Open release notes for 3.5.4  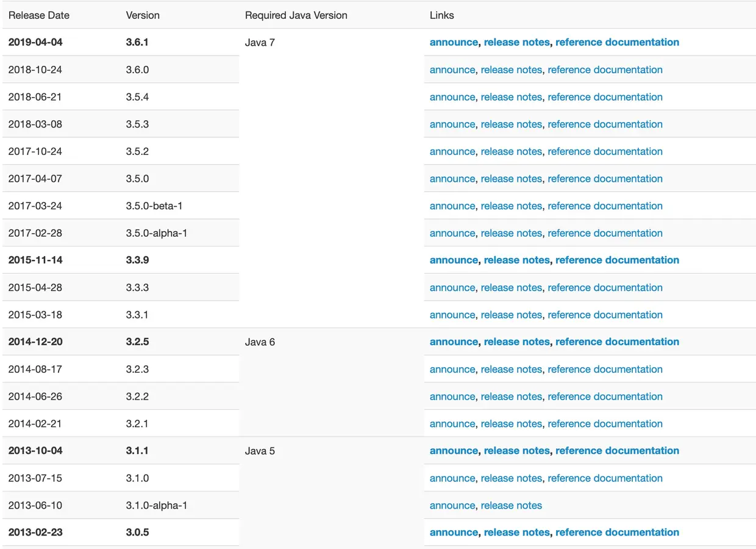[x=512, y=97]
